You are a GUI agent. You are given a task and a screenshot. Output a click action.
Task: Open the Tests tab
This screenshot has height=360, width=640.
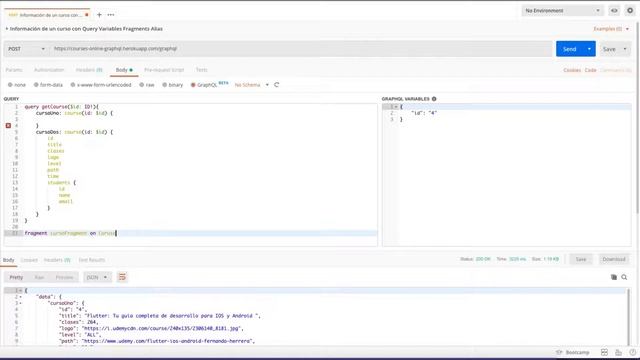202,70
